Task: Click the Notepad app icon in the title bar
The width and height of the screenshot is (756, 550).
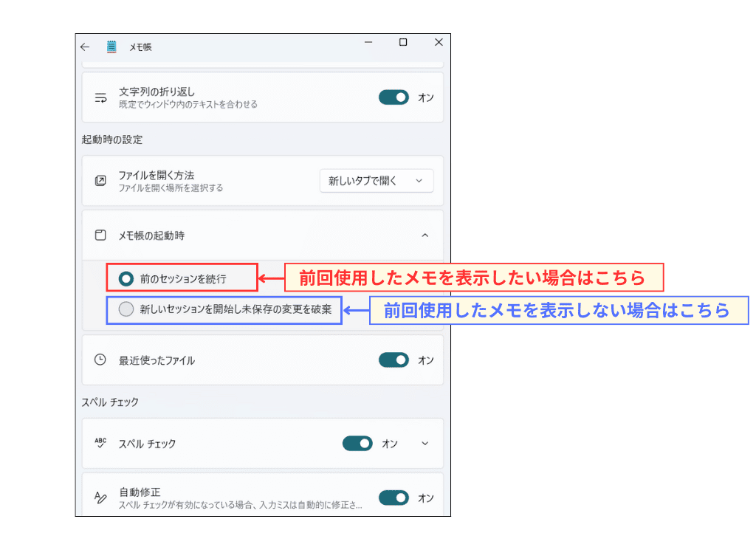Action: click(111, 46)
